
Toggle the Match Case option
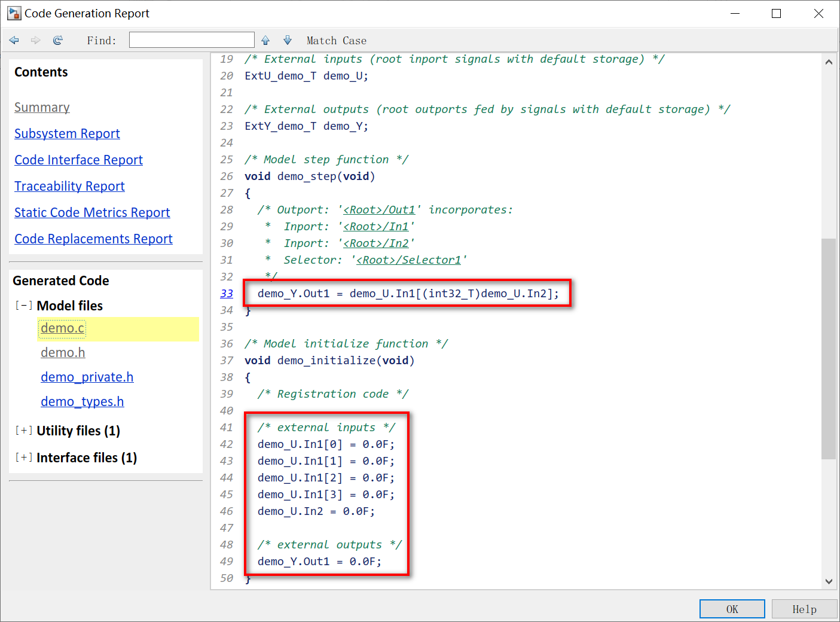[336, 40]
